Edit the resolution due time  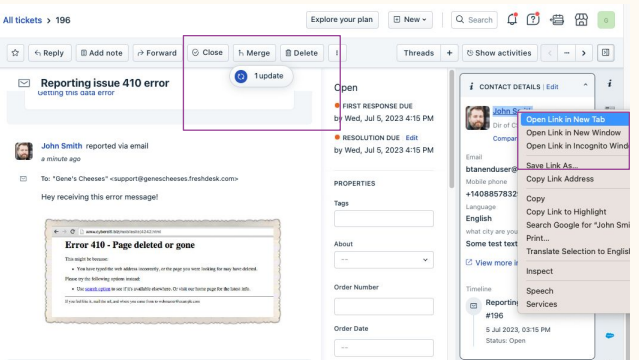point(412,138)
